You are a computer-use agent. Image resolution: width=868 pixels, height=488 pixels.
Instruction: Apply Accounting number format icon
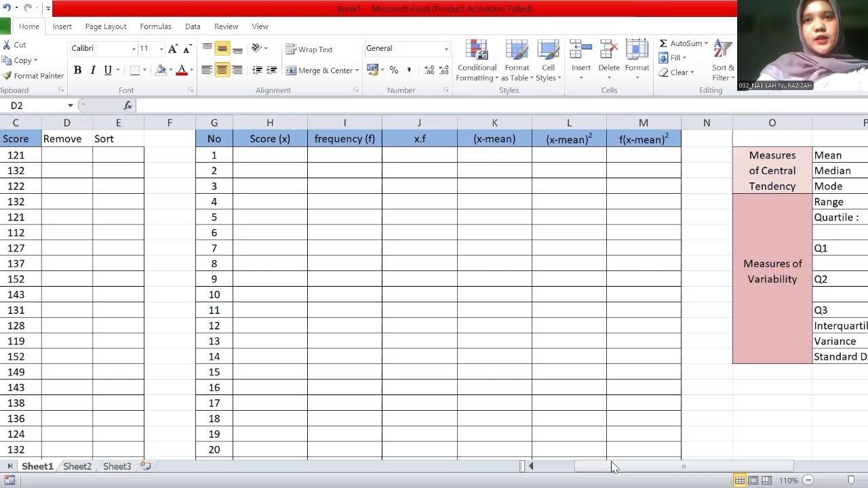tap(372, 70)
